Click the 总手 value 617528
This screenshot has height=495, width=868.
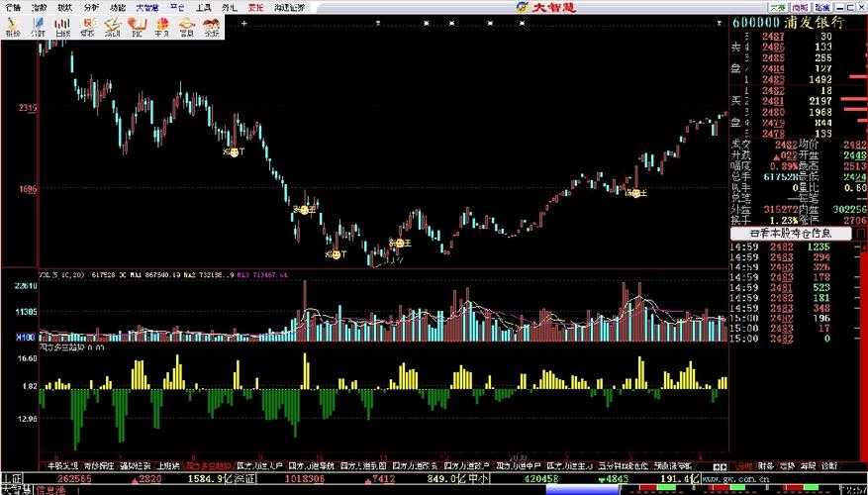point(780,178)
